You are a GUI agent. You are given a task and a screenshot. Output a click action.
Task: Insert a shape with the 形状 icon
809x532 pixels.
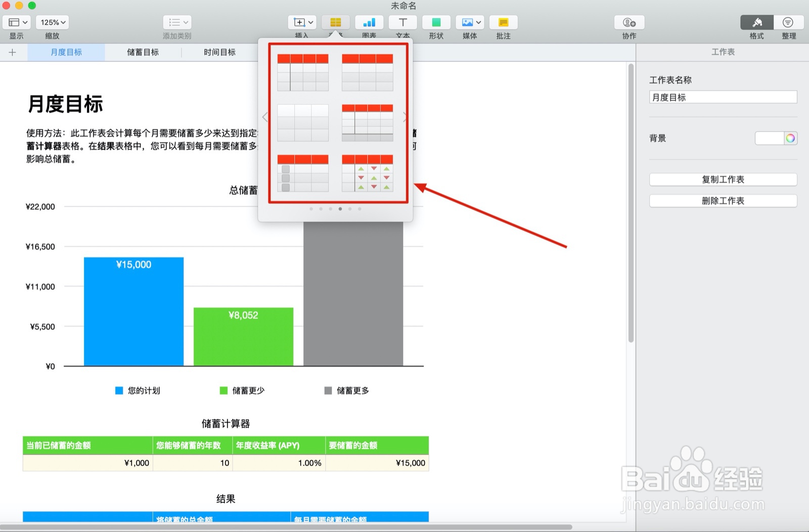pyautogui.click(x=436, y=22)
